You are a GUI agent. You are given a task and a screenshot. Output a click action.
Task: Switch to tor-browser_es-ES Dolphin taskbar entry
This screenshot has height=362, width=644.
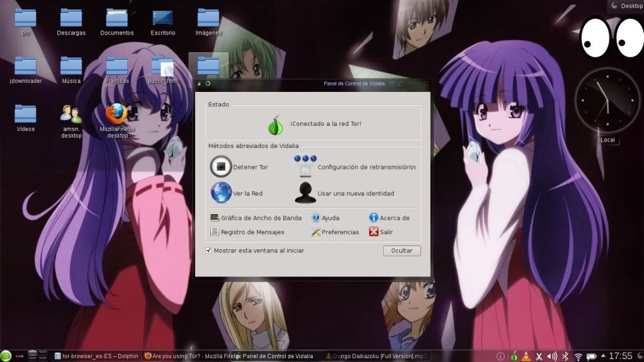click(96, 356)
